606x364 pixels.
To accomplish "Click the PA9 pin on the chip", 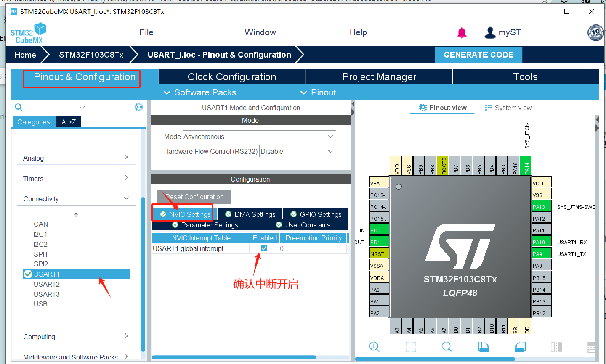I will (542, 254).
